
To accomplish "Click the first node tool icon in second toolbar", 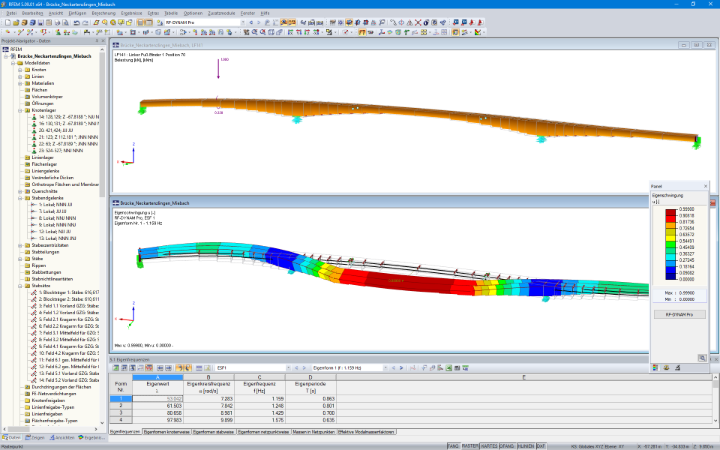I will click(x=8, y=32).
